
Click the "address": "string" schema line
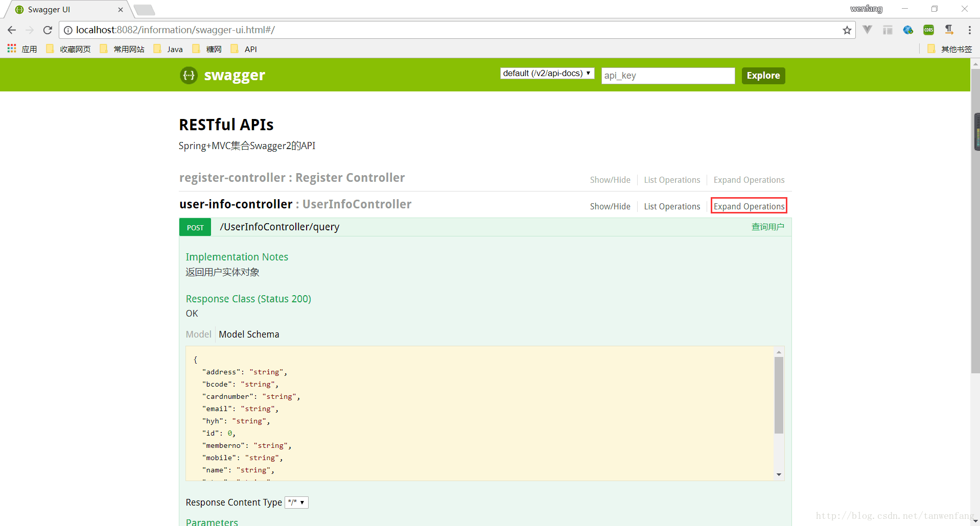(245, 372)
